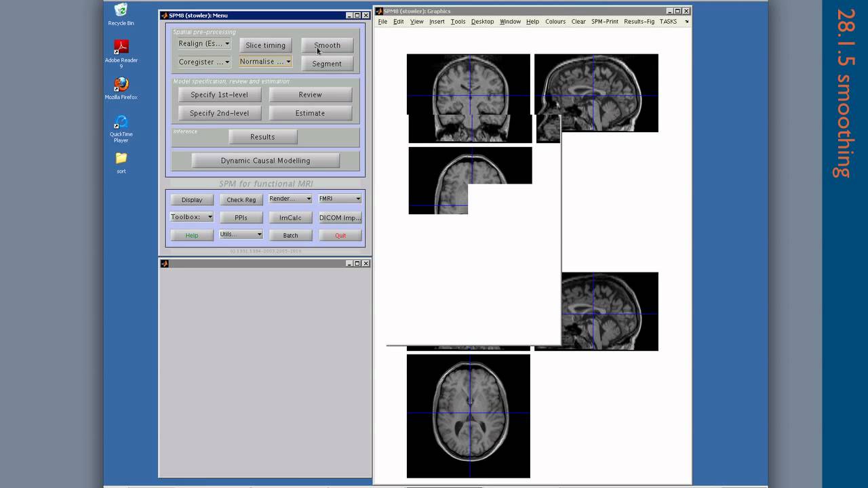868x488 pixels.
Task: Click the toolbar overflow arrow after TASKS
Action: pyautogui.click(x=686, y=22)
